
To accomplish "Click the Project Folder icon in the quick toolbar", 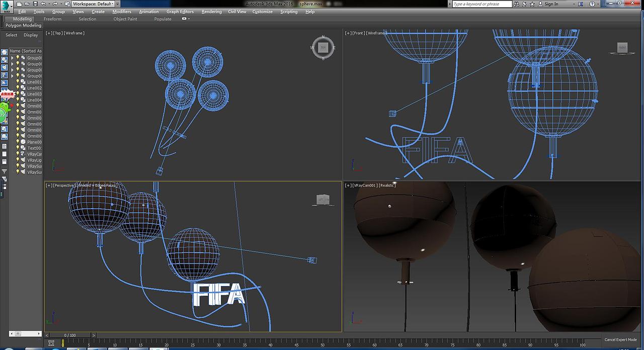I will [67, 4].
